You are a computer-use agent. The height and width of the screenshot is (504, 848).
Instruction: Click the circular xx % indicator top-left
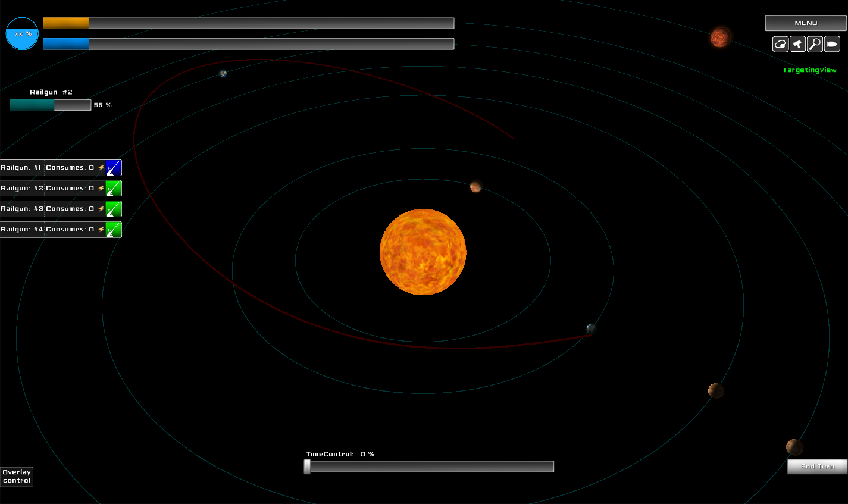[x=21, y=34]
